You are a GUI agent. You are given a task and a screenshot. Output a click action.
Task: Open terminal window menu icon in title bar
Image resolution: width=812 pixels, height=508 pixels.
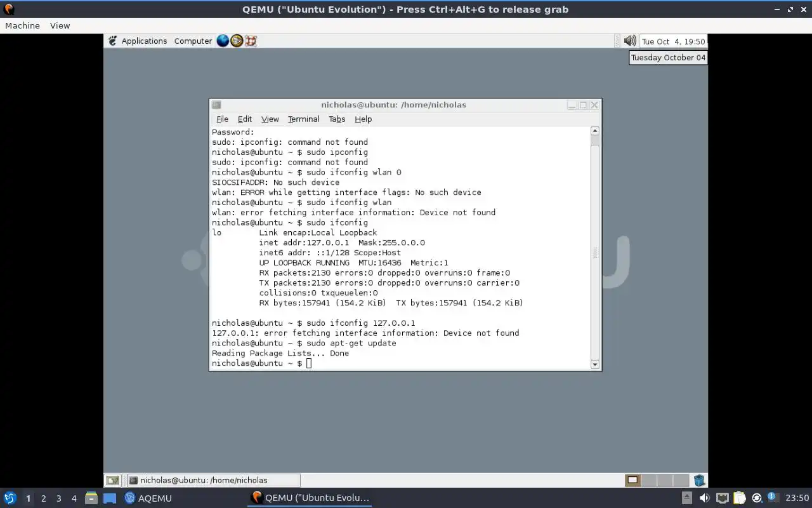(216, 105)
